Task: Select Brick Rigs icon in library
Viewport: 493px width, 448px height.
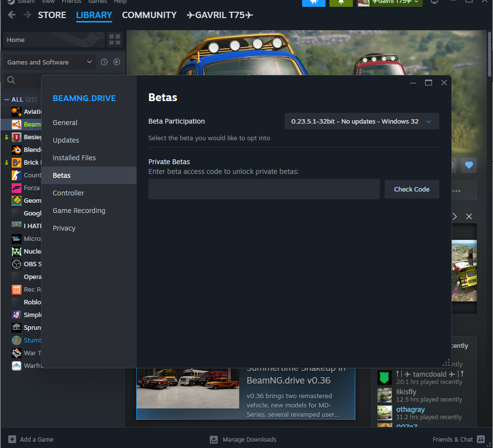Action: pos(16,162)
